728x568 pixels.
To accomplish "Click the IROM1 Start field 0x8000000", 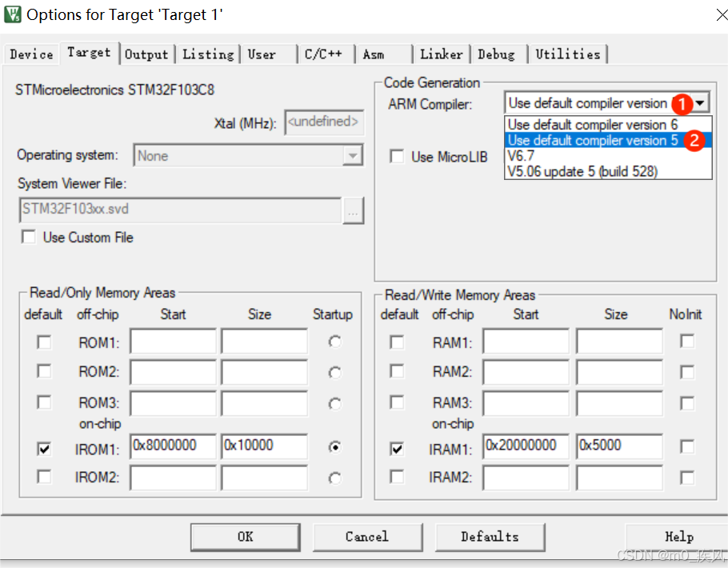I will (x=173, y=446).
